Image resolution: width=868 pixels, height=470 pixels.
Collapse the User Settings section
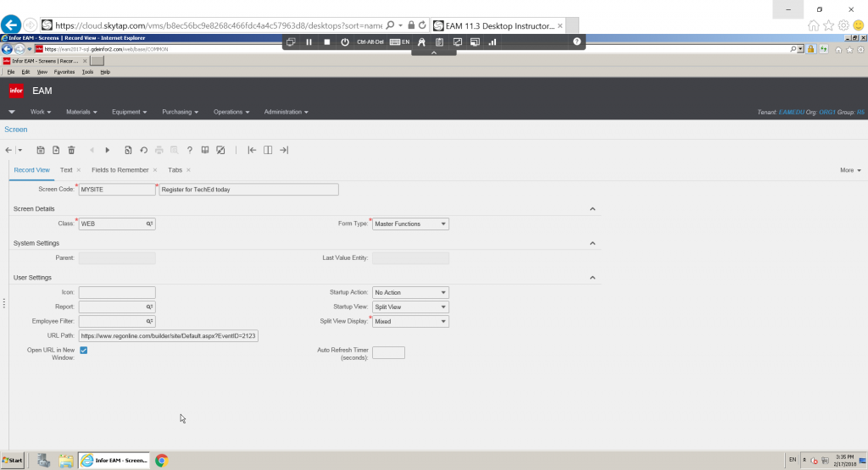(x=593, y=278)
